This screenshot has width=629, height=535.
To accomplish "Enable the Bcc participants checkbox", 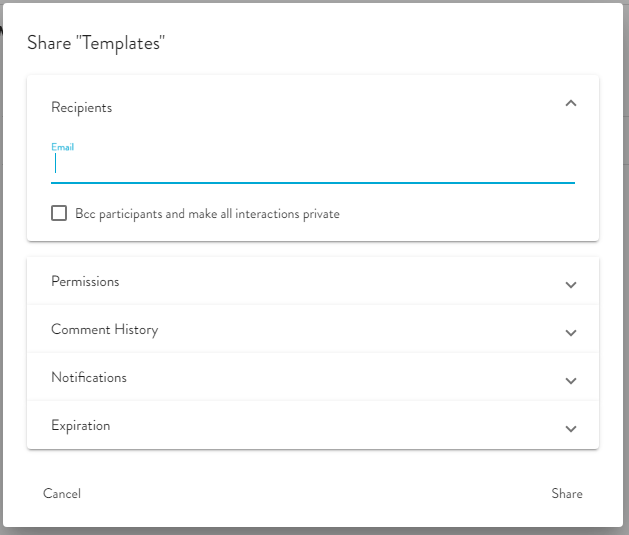I will pos(59,213).
